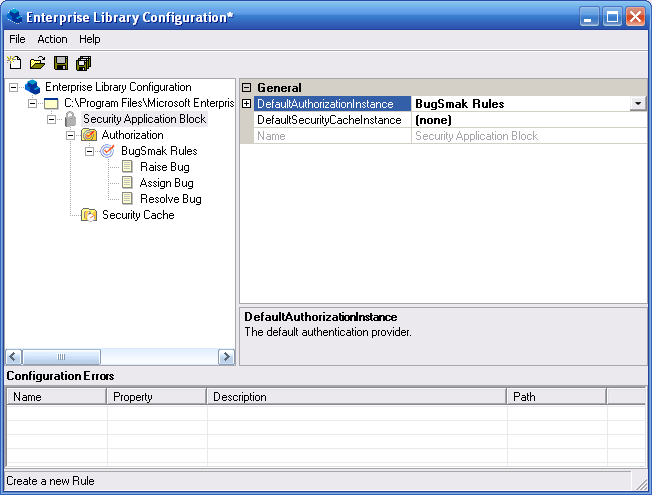The height and width of the screenshot is (495, 652).
Task: Click the Open Application folder icon
Action: 37,63
